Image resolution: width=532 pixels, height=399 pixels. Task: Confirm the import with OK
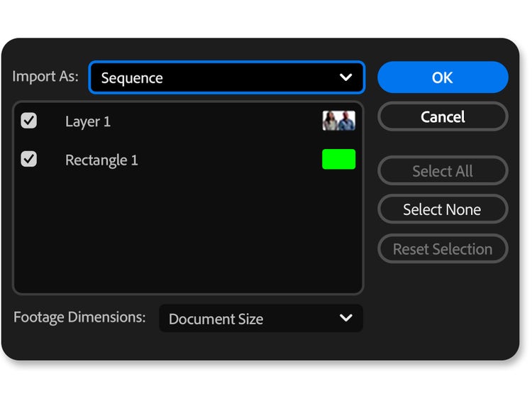coord(442,77)
